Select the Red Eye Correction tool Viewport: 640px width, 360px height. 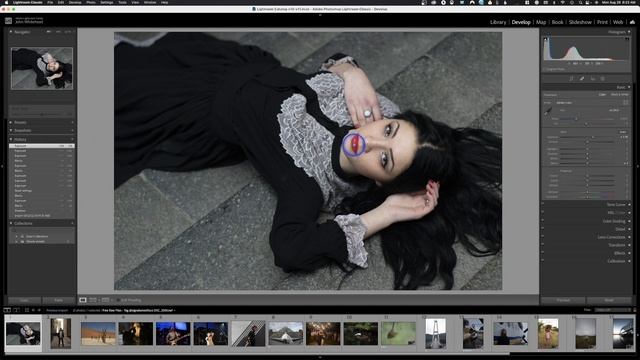coord(593,78)
